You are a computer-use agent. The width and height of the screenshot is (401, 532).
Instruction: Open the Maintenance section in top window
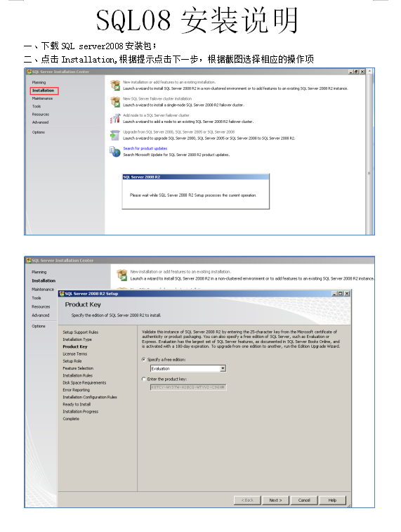tap(42, 98)
